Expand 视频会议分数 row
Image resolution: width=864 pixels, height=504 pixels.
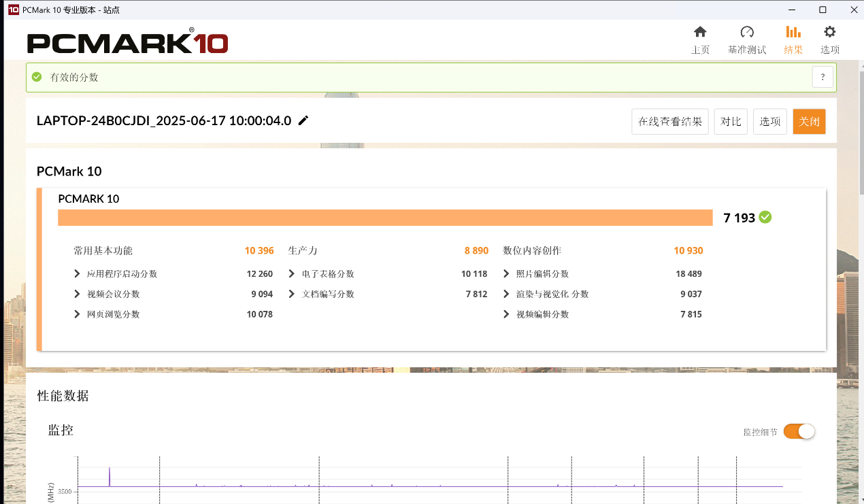[77, 294]
